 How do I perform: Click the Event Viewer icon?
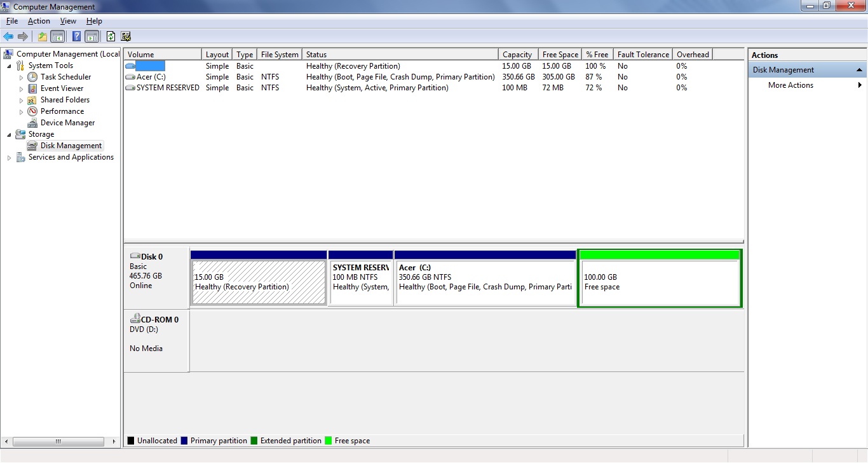(x=32, y=88)
